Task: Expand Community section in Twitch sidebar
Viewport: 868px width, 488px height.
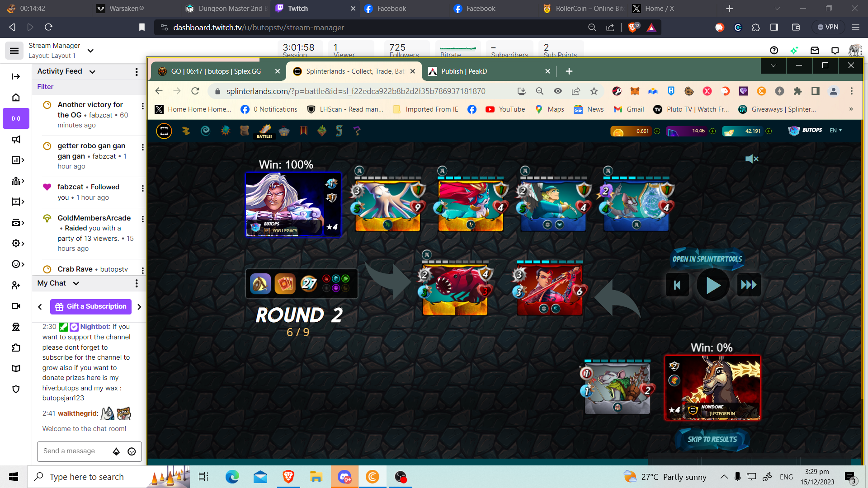Action: click(x=17, y=181)
